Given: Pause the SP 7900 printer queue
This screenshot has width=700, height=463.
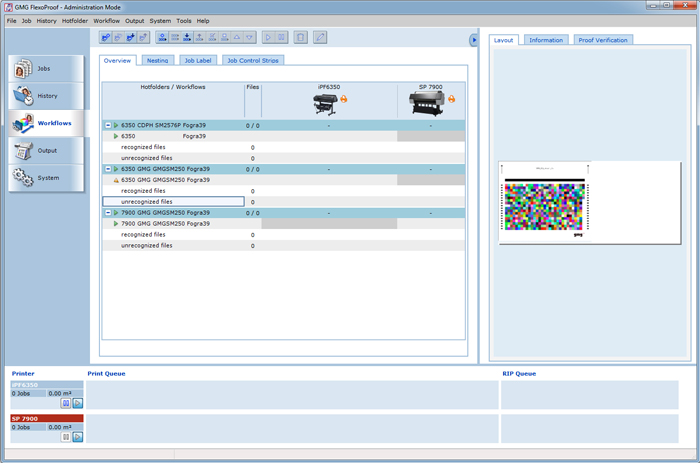Looking at the screenshot, I should pos(66,437).
